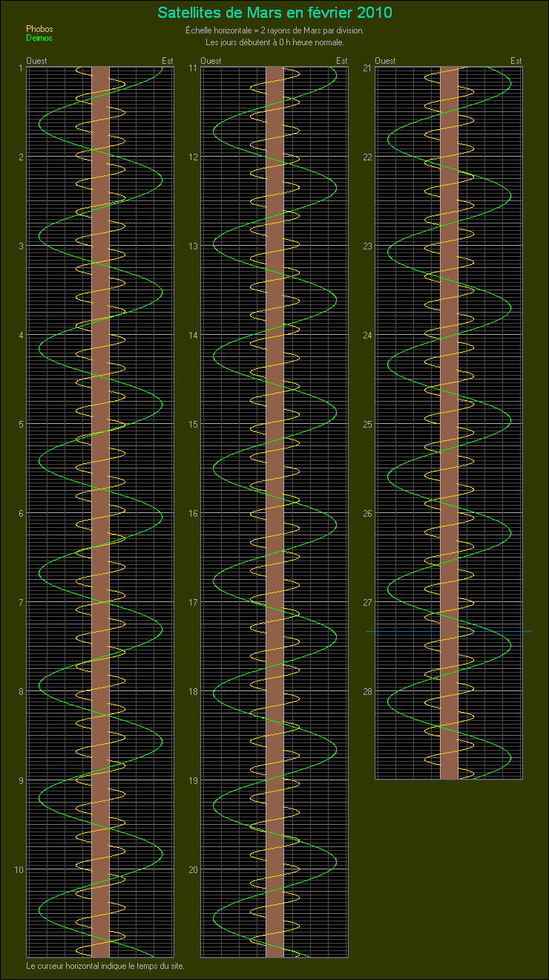This screenshot has height=980, width=549.
Task: Click day label 20
Action: [x=192, y=870]
